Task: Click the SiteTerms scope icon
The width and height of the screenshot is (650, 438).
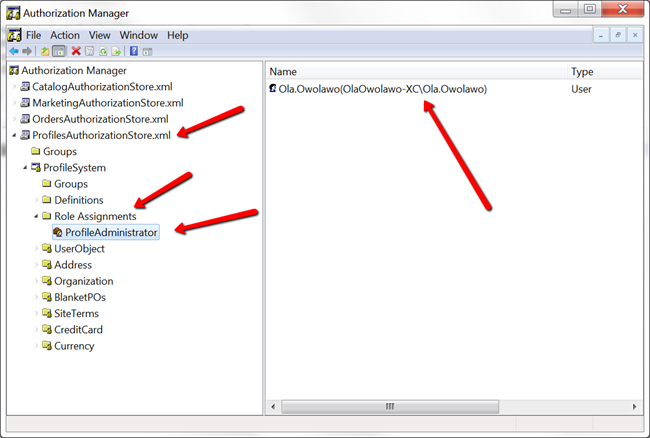Action: pyautogui.click(x=47, y=313)
